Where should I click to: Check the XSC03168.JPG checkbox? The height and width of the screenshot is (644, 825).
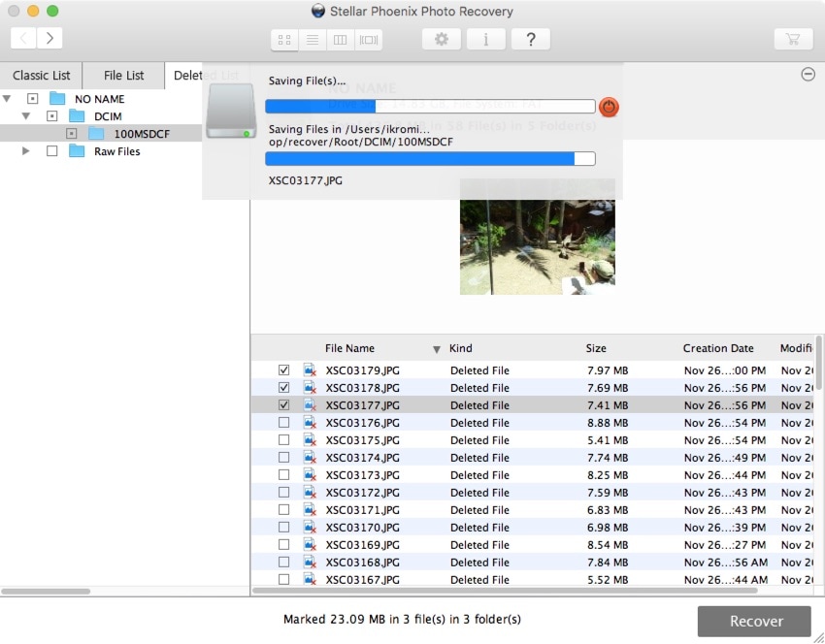click(x=283, y=562)
